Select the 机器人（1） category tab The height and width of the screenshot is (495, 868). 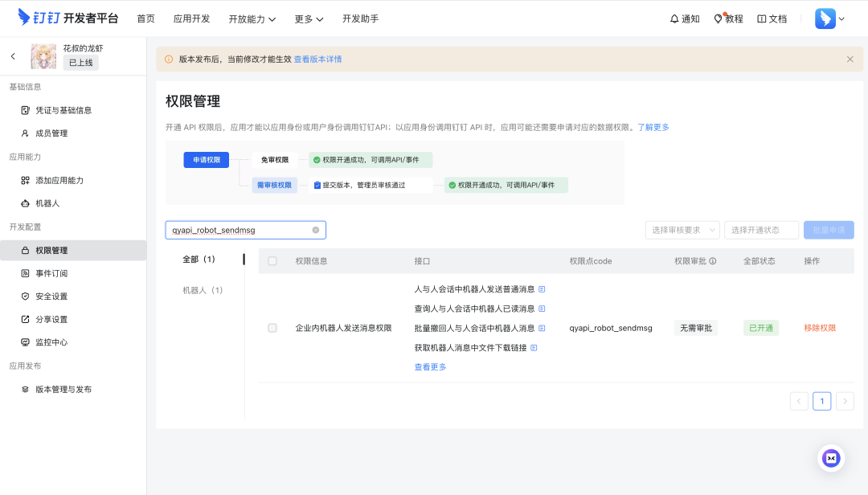[x=203, y=290]
